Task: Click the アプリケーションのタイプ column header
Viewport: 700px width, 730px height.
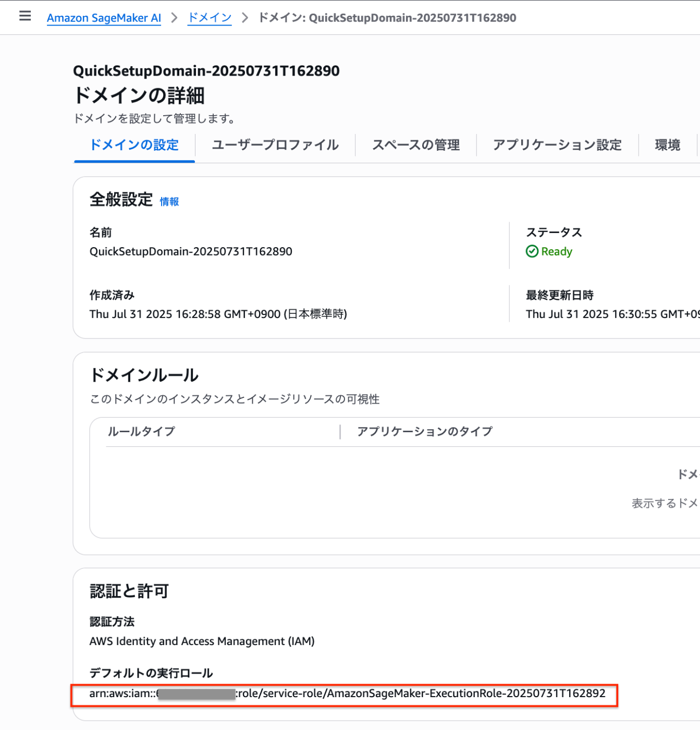Action: pos(425,431)
